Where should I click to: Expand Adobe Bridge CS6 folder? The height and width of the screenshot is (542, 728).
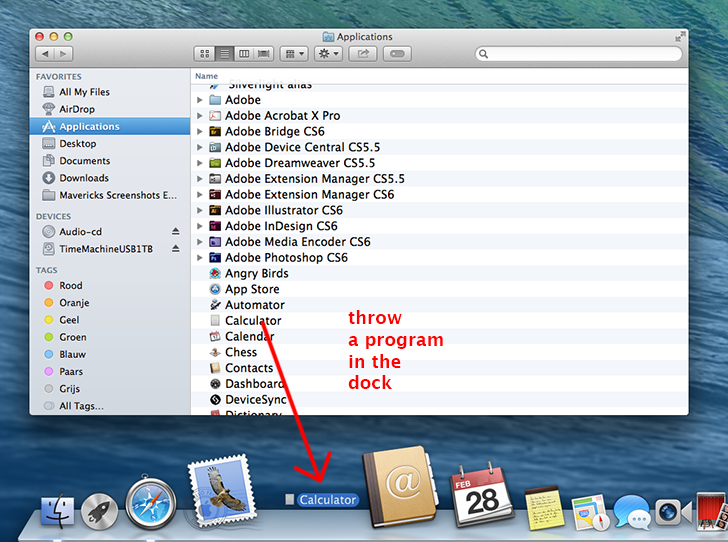200,131
